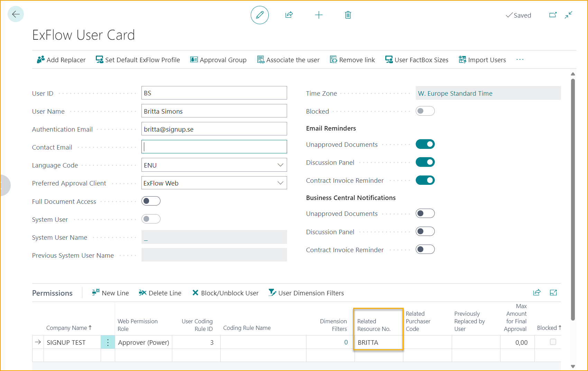588x371 pixels.
Task: Enable Business Central Notifications Unapproved Documents toggle
Action: (425, 213)
